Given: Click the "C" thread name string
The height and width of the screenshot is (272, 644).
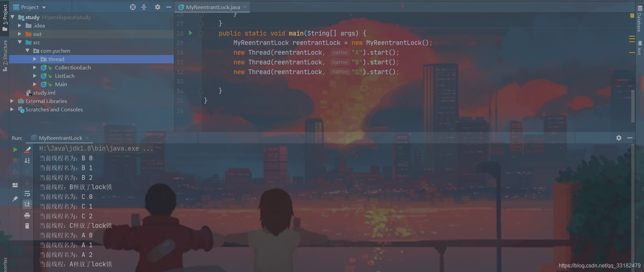Looking at the screenshot, I should pyautogui.click(x=357, y=72).
